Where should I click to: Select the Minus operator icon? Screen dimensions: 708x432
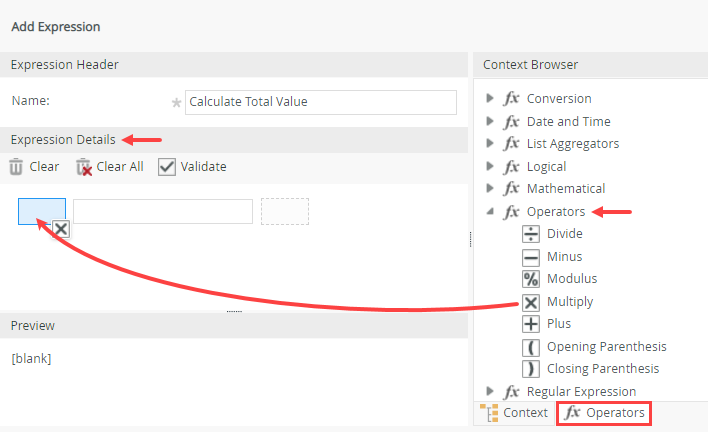531,256
